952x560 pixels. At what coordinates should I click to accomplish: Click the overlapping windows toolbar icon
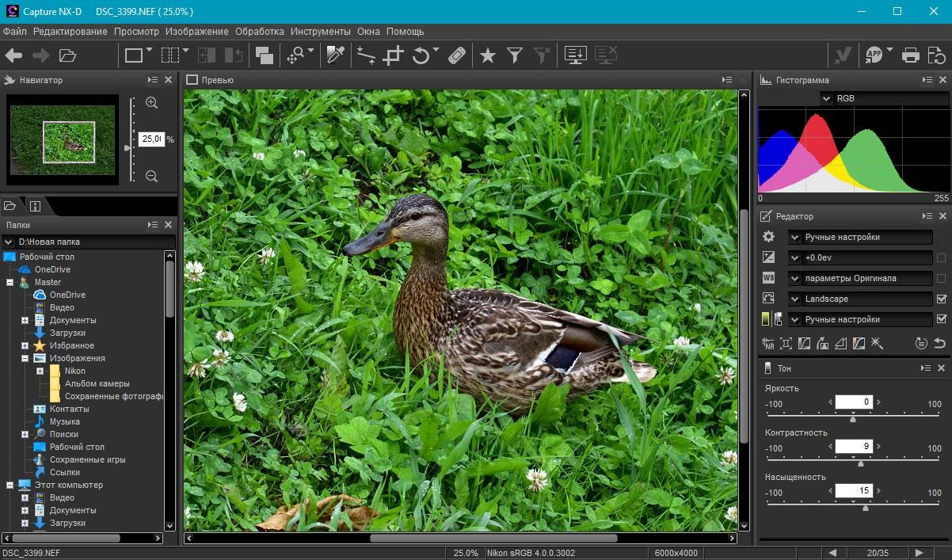(x=264, y=55)
